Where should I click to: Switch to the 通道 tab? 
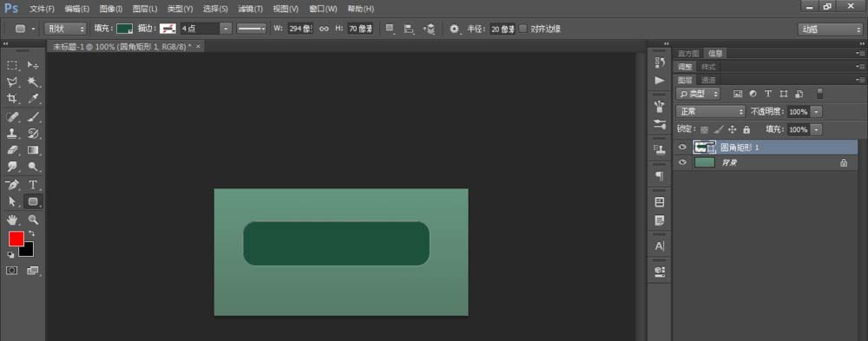click(708, 81)
